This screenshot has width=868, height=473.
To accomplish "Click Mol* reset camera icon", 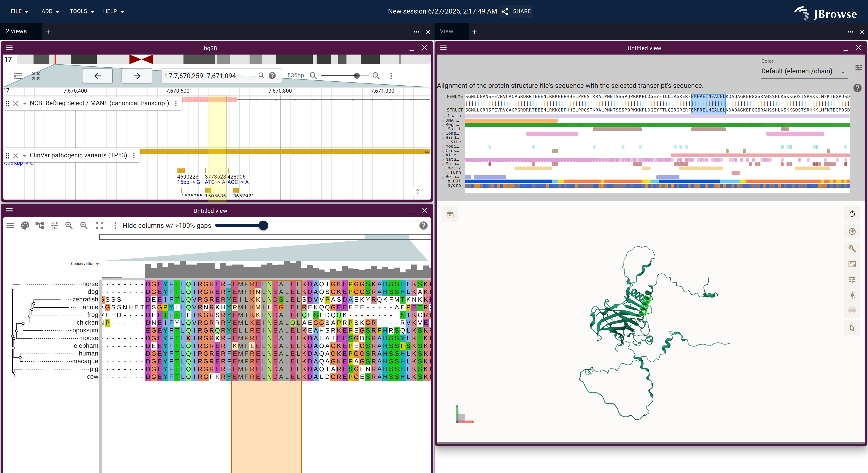I will pyautogui.click(x=852, y=214).
